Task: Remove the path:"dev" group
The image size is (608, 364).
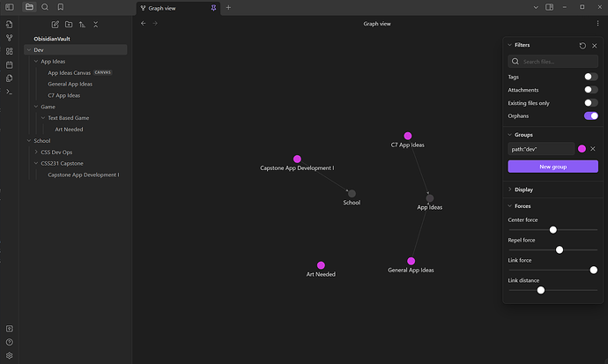Action: tap(593, 149)
